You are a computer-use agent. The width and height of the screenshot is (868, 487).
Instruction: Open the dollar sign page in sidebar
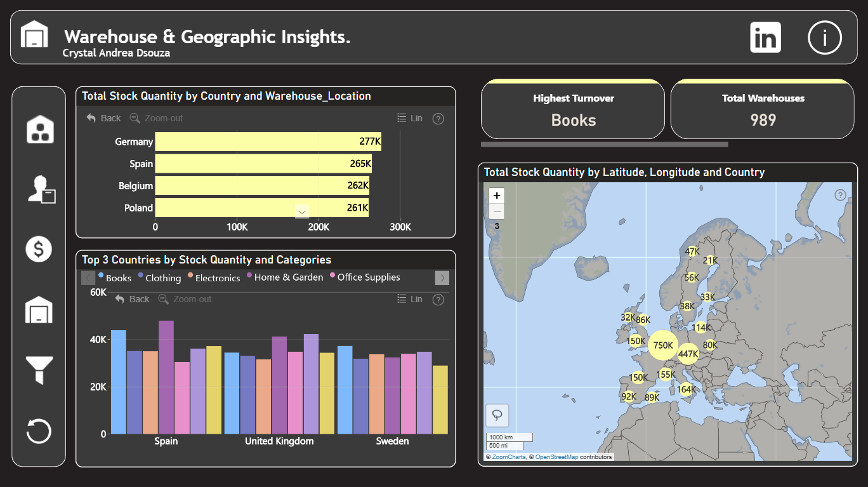pos(39,249)
